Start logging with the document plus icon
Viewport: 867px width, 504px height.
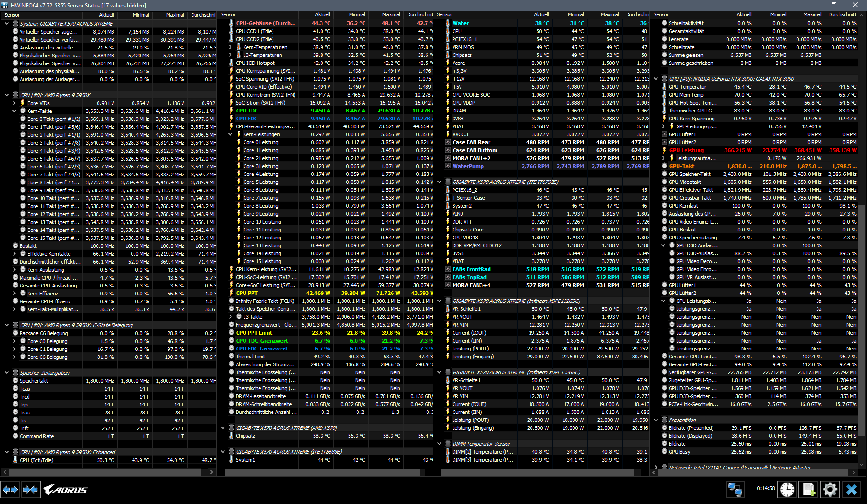tap(809, 490)
